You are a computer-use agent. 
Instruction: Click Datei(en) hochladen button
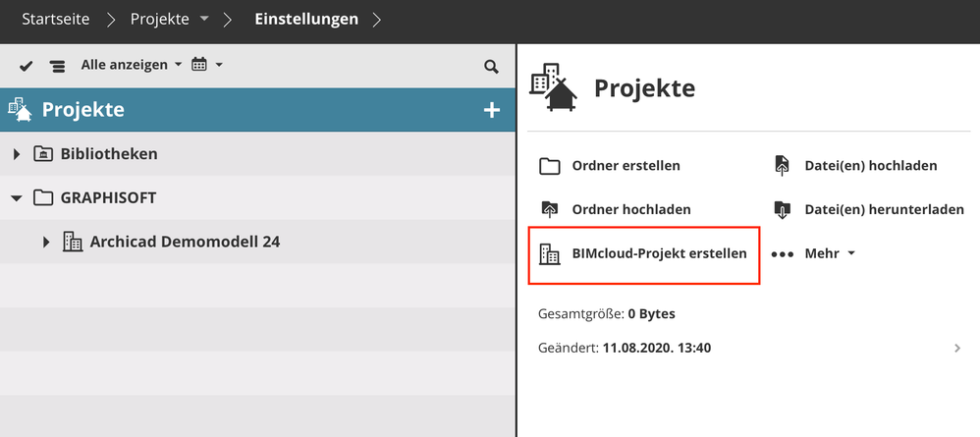(x=855, y=166)
